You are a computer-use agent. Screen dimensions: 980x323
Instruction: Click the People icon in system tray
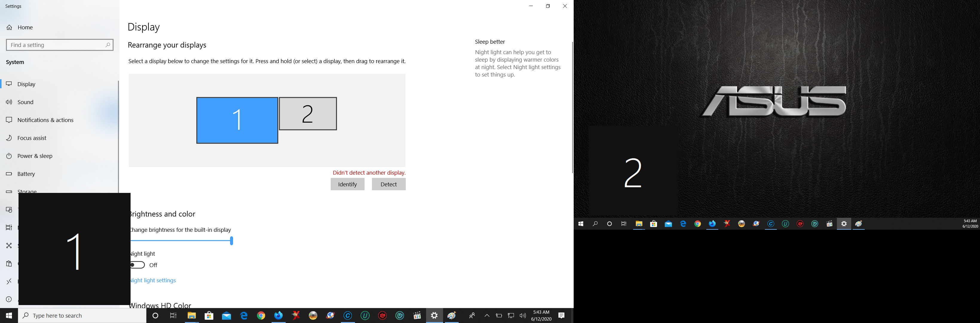(472, 316)
